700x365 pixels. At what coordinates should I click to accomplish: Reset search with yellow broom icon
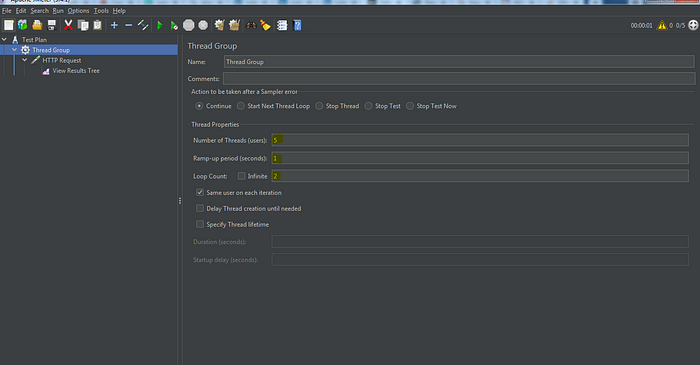pyautogui.click(x=266, y=25)
